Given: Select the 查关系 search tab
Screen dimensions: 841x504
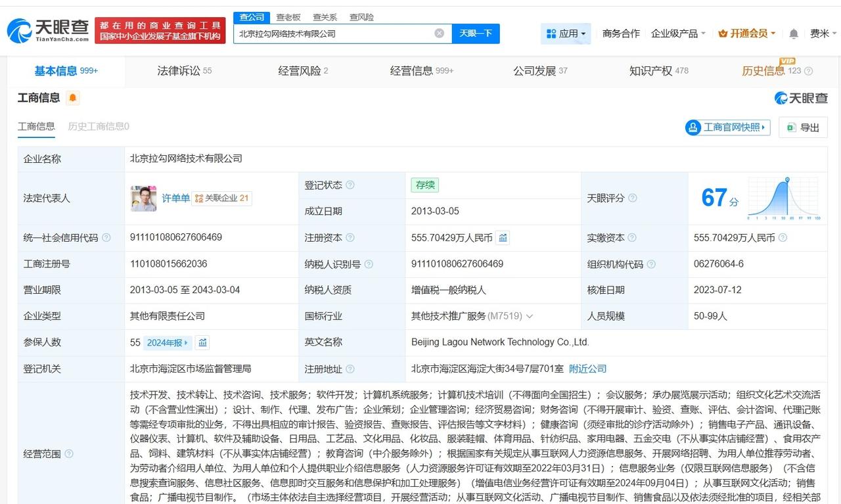Looking at the screenshot, I should coord(325,17).
